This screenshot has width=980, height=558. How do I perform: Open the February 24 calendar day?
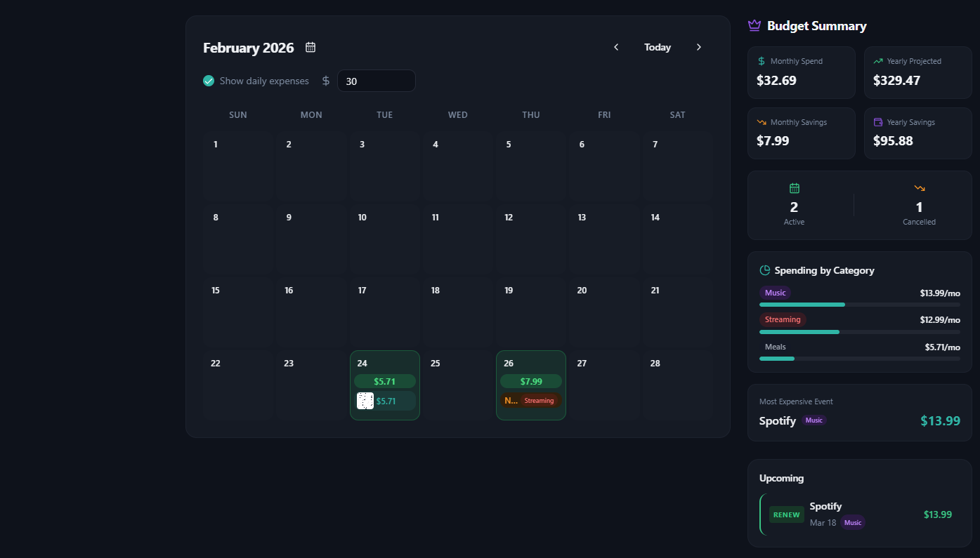pos(385,385)
